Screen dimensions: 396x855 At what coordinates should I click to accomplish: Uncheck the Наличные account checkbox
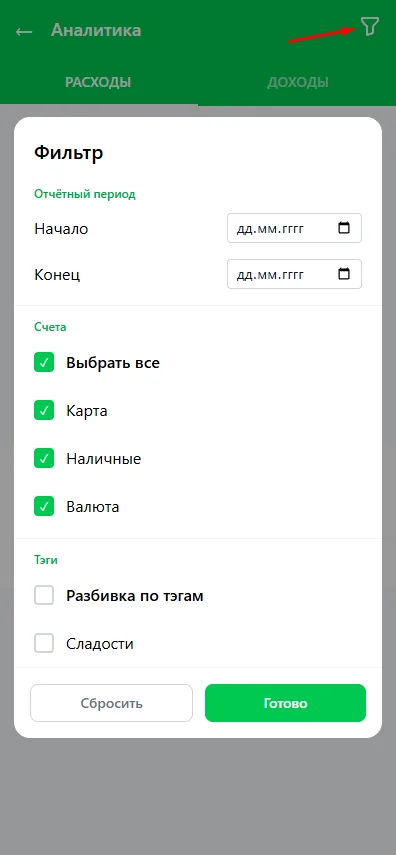click(x=44, y=458)
